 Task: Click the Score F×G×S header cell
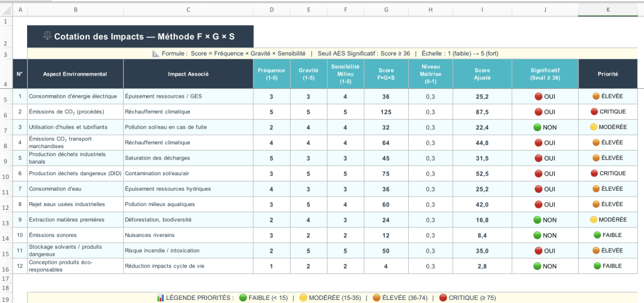click(x=386, y=74)
